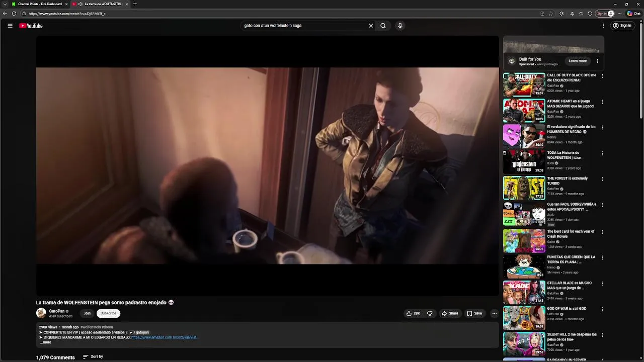Viewport: 644px width, 362px height.
Task: Open options for the Built for You ad
Action: (597, 61)
